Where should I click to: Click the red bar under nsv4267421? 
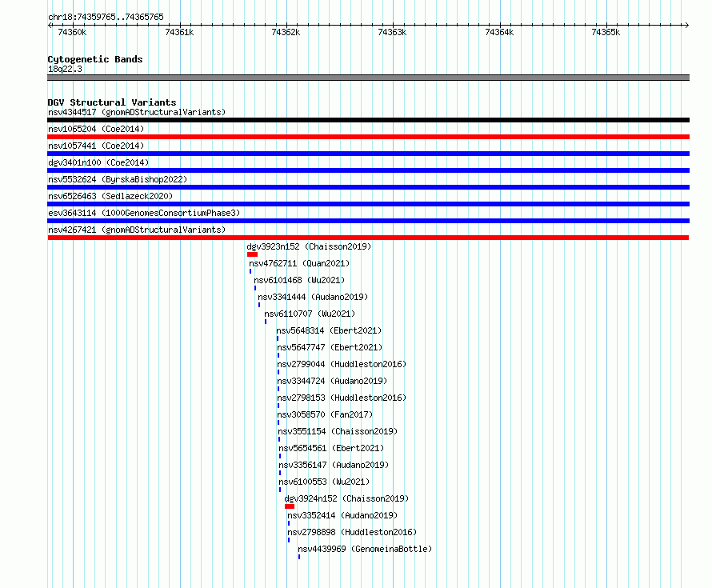(368, 238)
